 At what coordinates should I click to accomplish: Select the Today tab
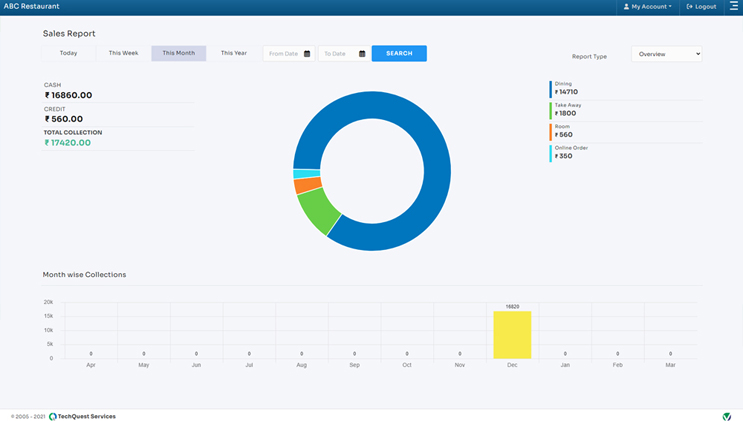point(68,53)
